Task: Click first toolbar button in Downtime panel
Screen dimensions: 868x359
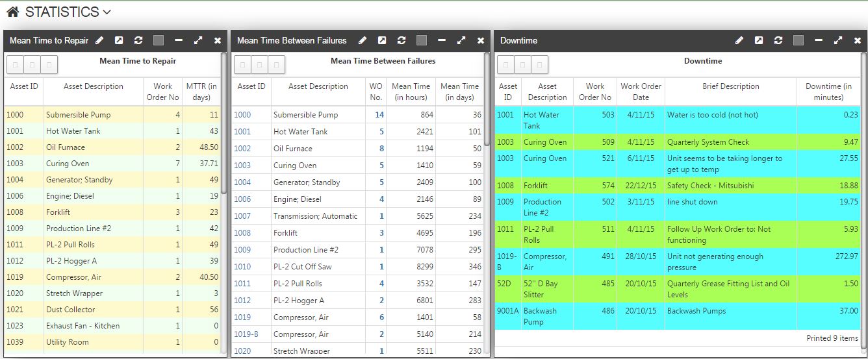Action: pos(505,64)
